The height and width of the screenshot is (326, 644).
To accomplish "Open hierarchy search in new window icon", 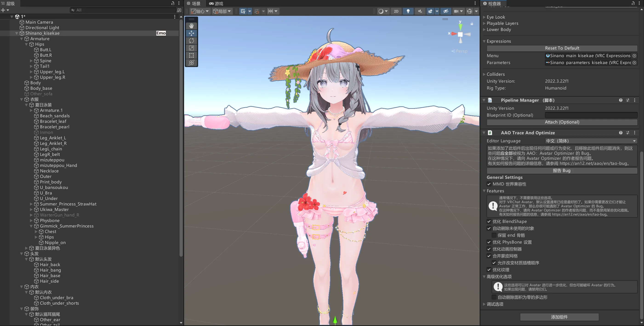I will pos(179,10).
